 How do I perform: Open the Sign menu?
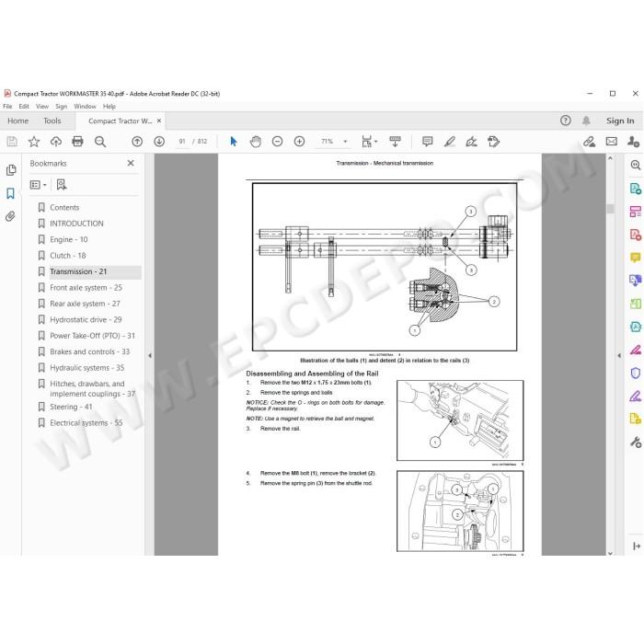pos(62,107)
